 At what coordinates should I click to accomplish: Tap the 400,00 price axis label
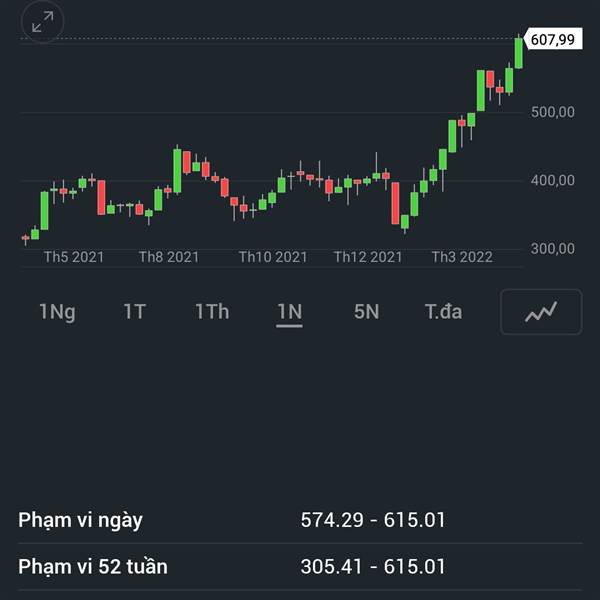553,180
